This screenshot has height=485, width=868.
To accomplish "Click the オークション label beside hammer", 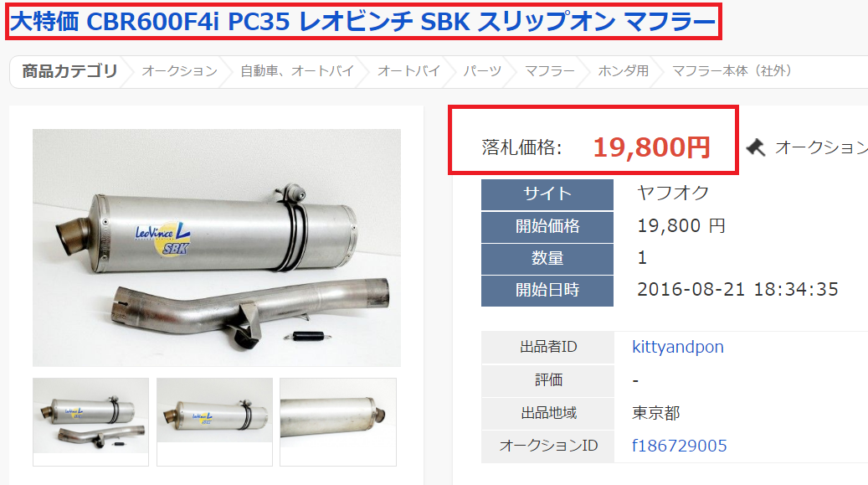I will [x=821, y=147].
